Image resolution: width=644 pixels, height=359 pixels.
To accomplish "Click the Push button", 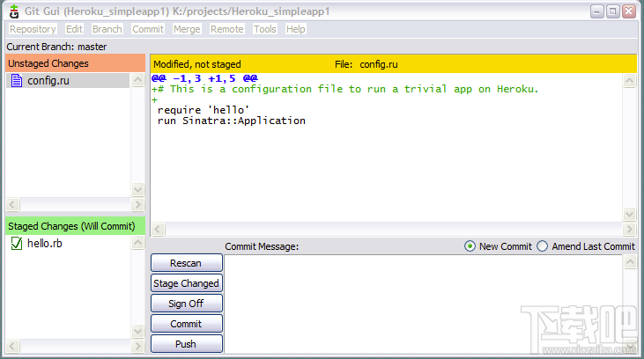I will point(187,344).
